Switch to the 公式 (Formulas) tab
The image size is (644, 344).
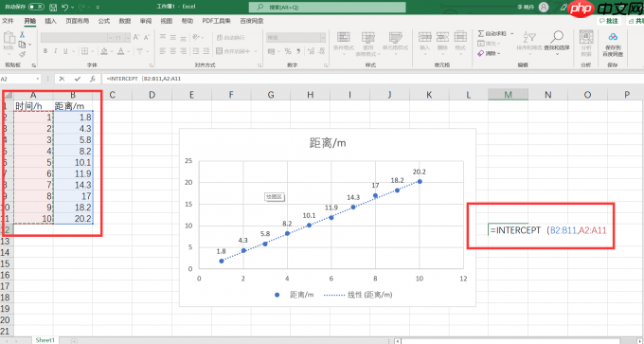(104, 21)
